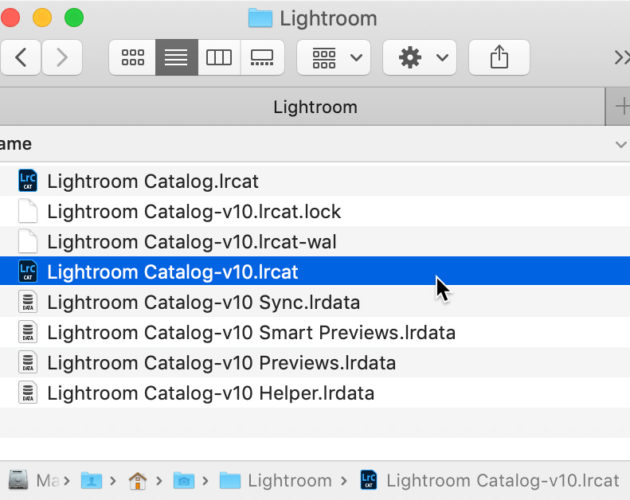This screenshot has width=630, height=500.
Task: Click the Pictures folder in path bar
Action: point(184,480)
